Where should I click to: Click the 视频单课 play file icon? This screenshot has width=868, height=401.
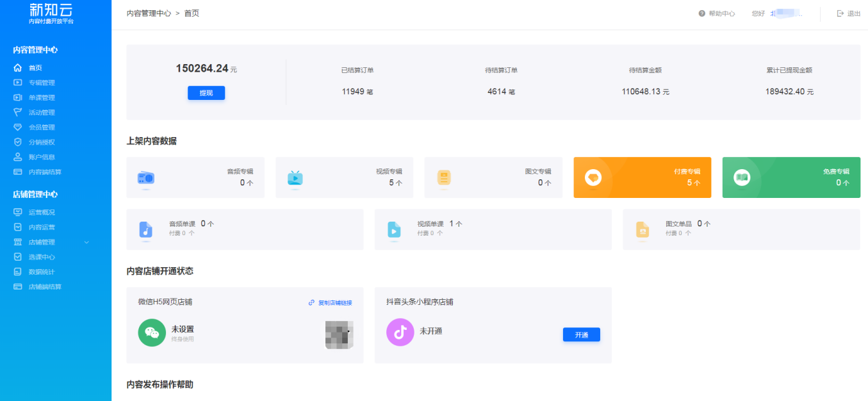click(394, 229)
